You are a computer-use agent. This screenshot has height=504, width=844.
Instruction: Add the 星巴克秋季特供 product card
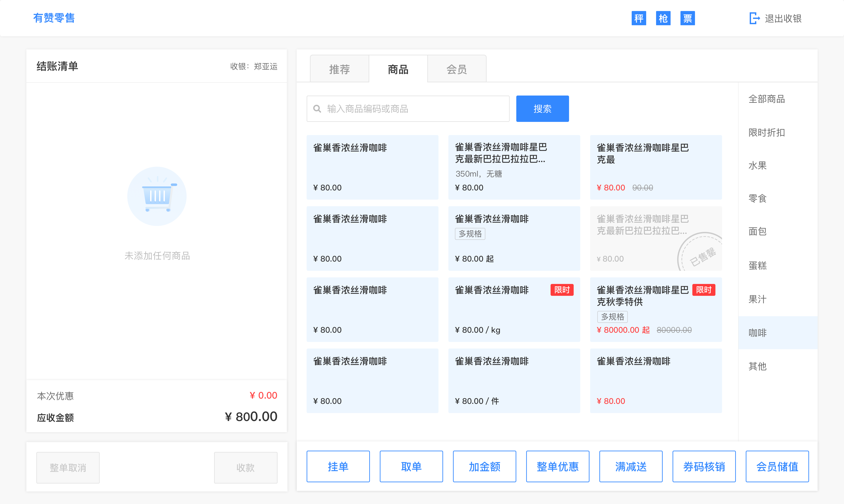(656, 309)
